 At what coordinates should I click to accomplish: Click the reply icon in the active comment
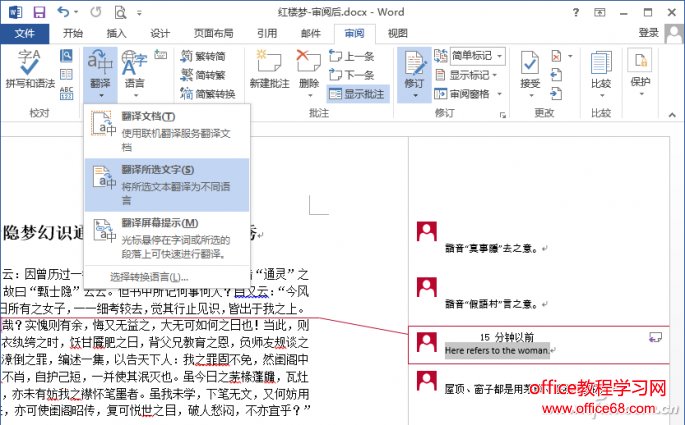[655, 337]
